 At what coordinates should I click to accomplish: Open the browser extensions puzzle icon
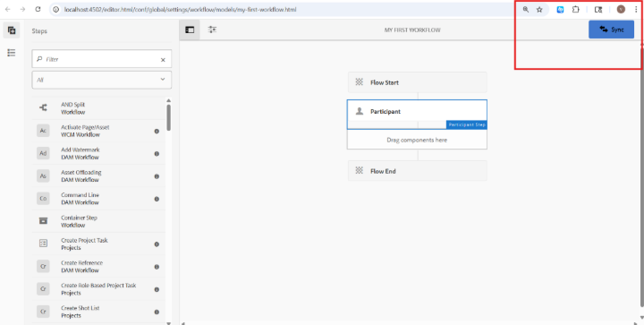click(x=576, y=10)
